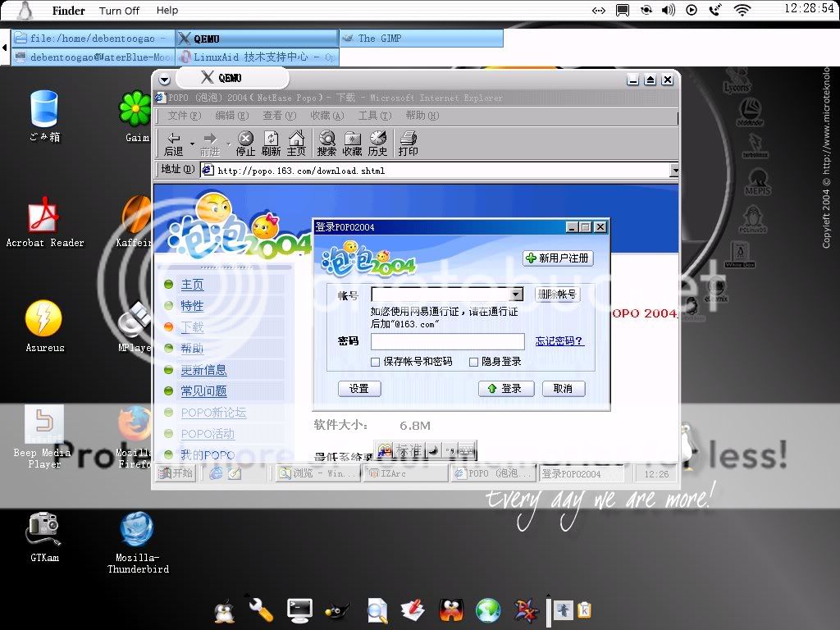The height and width of the screenshot is (630, 840).
Task: Open the Back button history dropdown arrow
Action: (192, 144)
